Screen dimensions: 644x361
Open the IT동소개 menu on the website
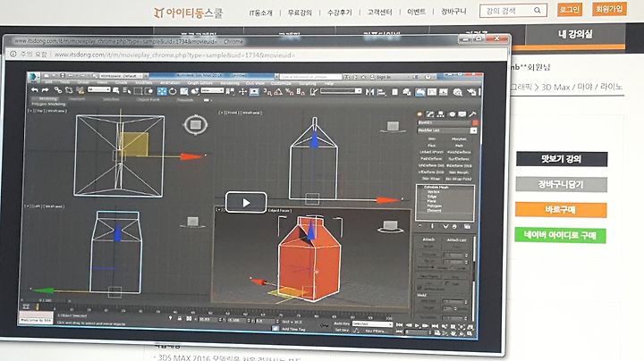tap(261, 13)
